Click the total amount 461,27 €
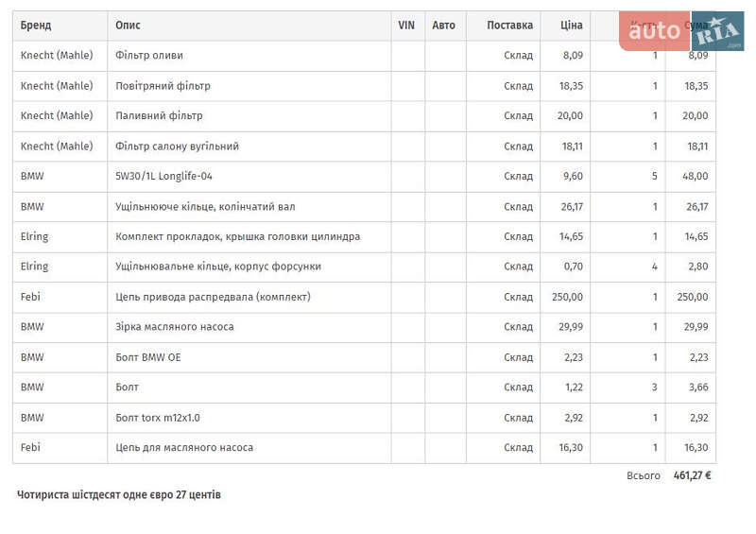Screen dimensions: 756x534 point(692,475)
